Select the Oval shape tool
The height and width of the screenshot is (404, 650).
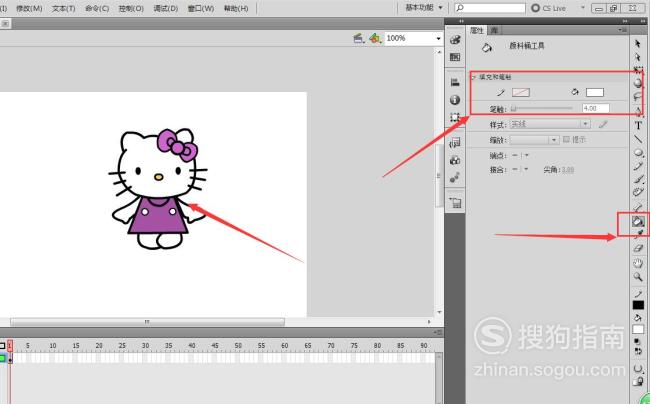point(638,153)
